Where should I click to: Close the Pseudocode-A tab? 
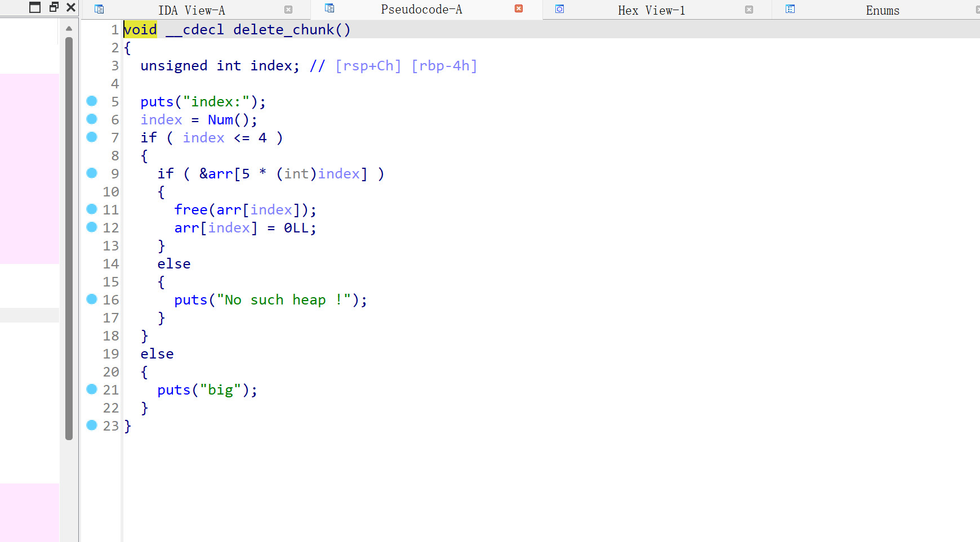519,8
